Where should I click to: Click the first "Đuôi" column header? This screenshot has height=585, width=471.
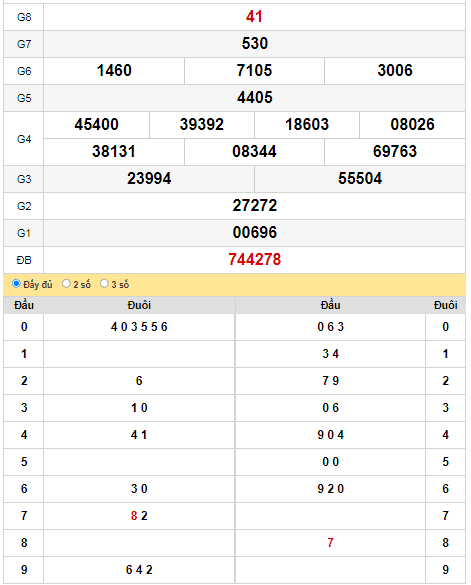pyautogui.click(x=139, y=305)
